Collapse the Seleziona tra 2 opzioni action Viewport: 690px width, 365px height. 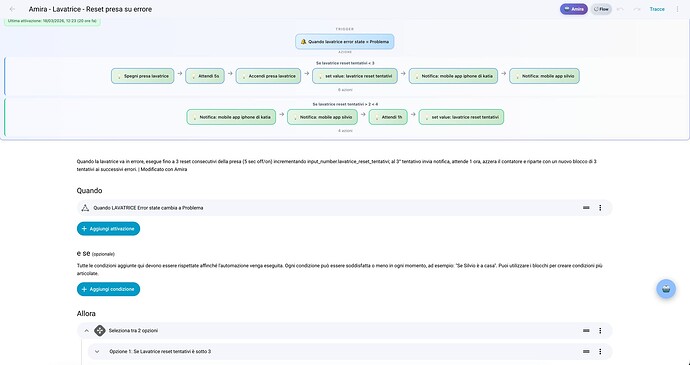click(87, 331)
